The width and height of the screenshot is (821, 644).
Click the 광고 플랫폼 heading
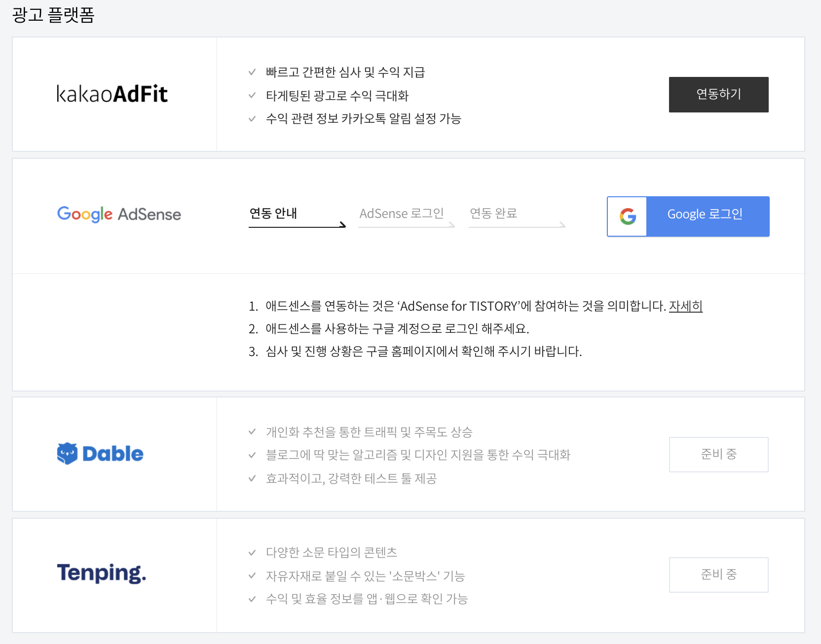[53, 15]
